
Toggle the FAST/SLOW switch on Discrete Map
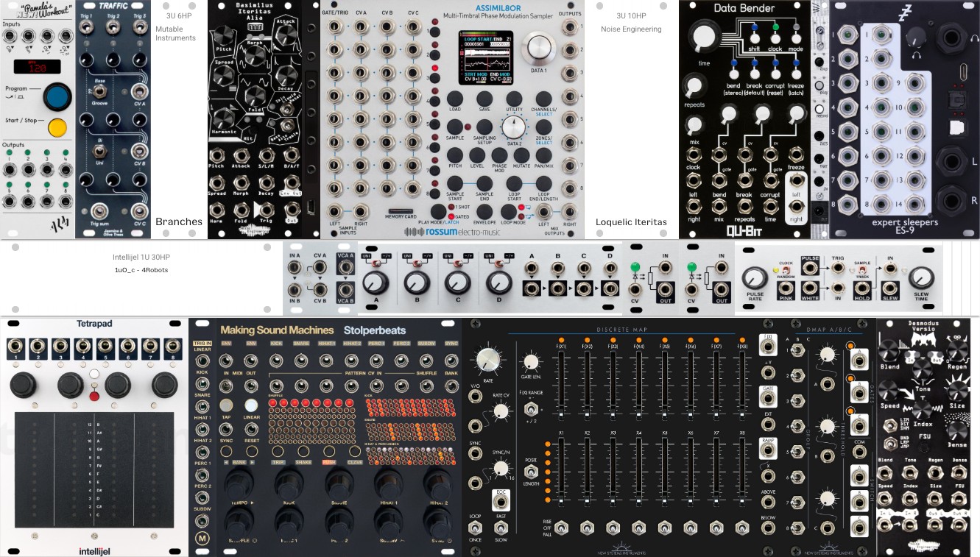pyautogui.click(x=502, y=528)
